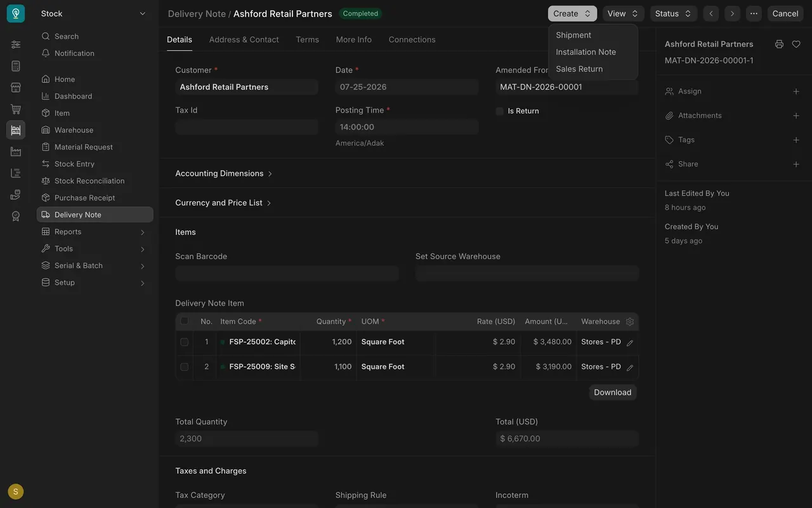Expand the Reports sidebar group
The width and height of the screenshot is (812, 508).
point(95,232)
